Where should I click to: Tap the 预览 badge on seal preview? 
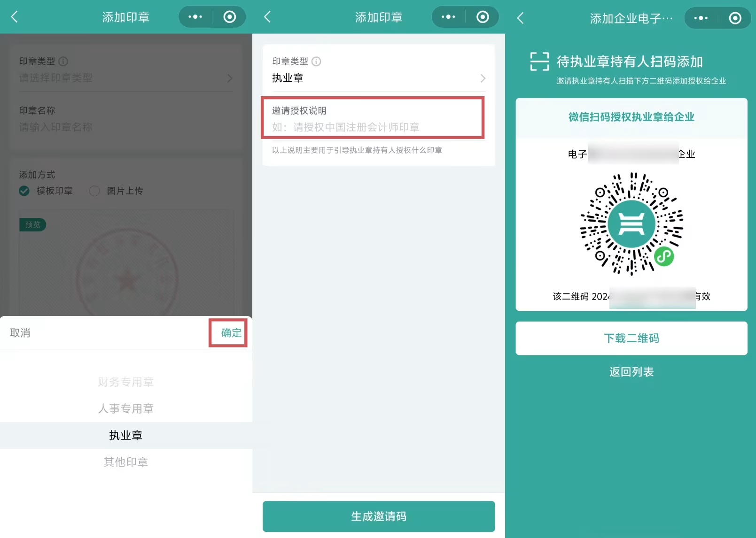point(32,225)
